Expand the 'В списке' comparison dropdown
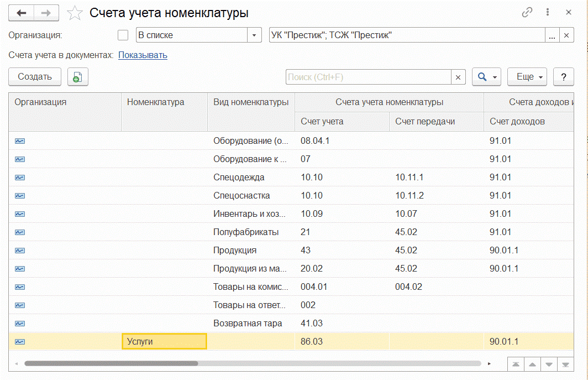Image resolution: width=588 pixels, height=380 pixels. 254,35
